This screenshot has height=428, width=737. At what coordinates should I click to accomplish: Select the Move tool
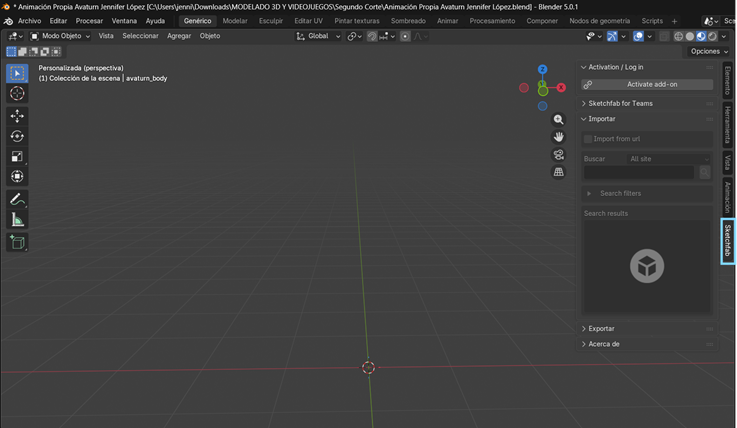point(17,116)
